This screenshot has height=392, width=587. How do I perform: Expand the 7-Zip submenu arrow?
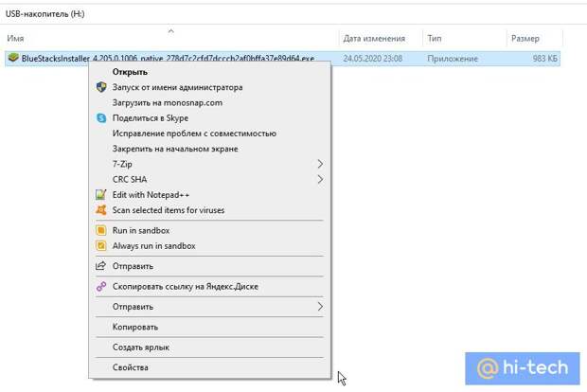pos(320,164)
